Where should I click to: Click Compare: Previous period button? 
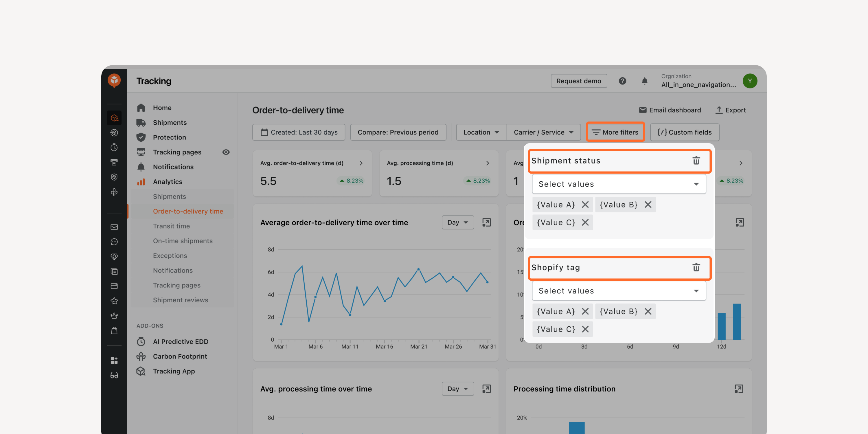(x=398, y=132)
